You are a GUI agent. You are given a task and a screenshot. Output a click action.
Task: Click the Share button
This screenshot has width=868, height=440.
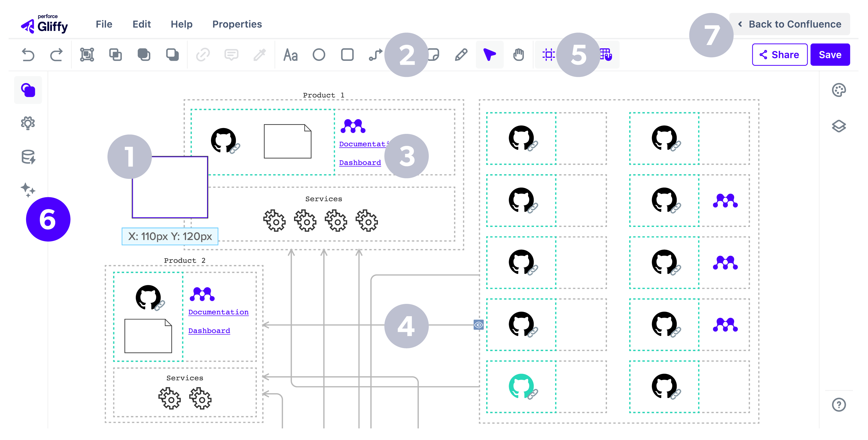(x=779, y=55)
